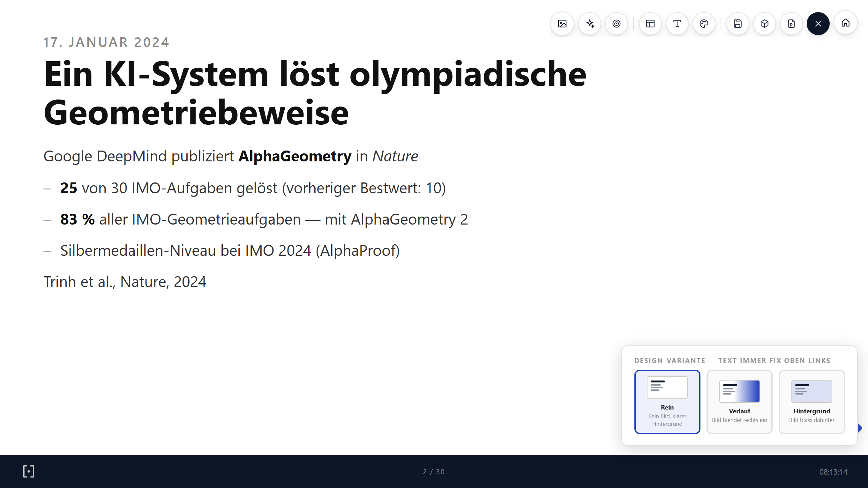
Task: Click the bullet "25 von 30 IMO-Aufgaben gelöst"
Action: 169,188
